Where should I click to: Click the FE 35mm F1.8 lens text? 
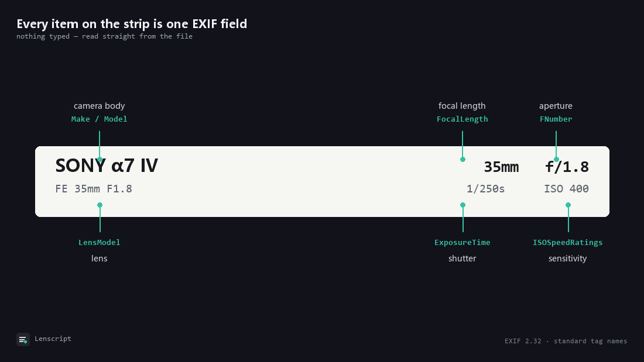[x=94, y=189]
